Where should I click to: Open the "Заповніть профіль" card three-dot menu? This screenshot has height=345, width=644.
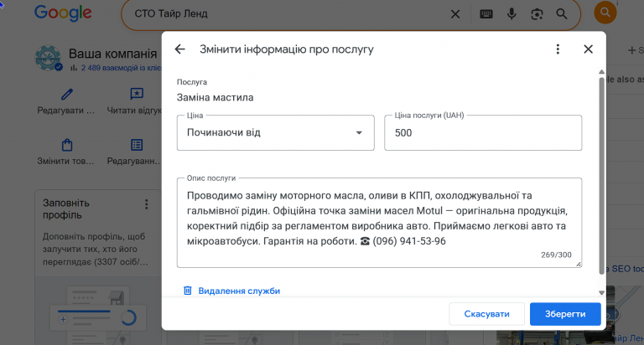pyautogui.click(x=146, y=204)
